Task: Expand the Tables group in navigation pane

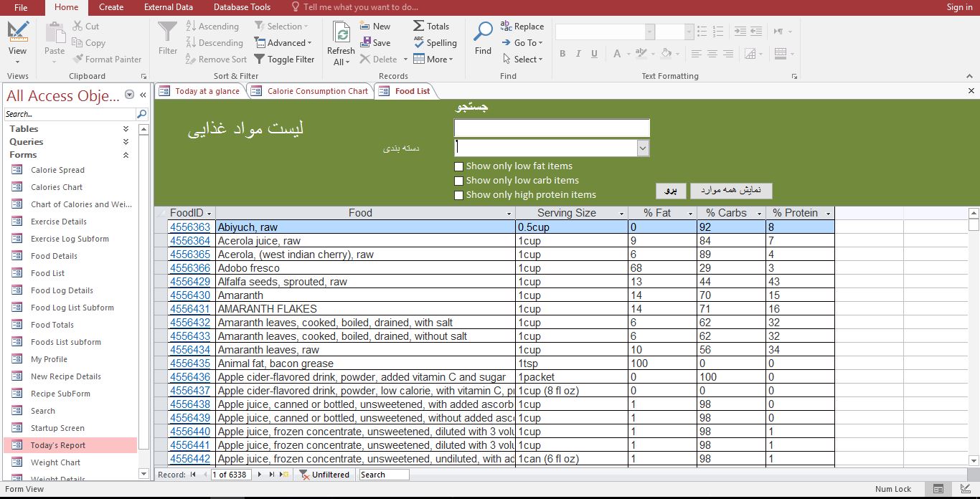Action: pyautogui.click(x=126, y=129)
